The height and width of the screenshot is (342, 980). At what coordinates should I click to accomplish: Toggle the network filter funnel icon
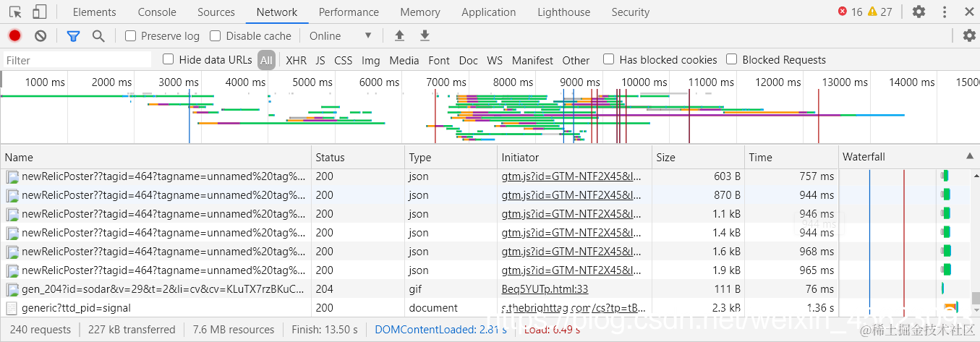click(73, 35)
